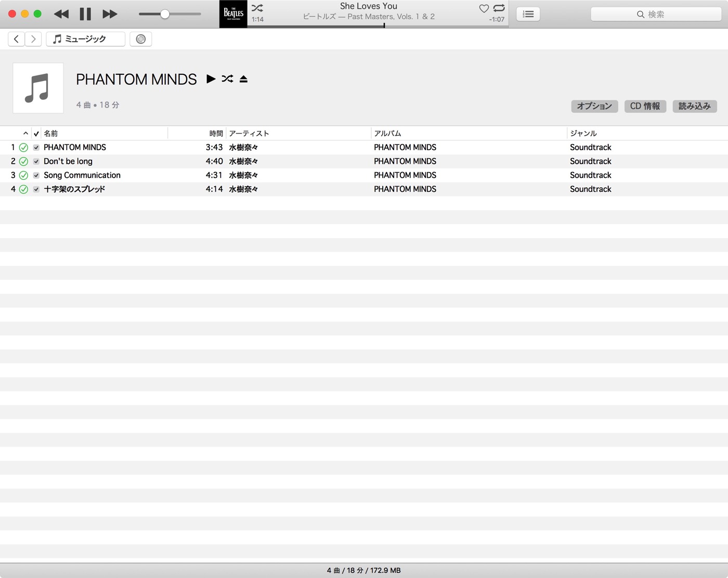
Task: Click the 4:14 duration cell
Action: (x=214, y=189)
